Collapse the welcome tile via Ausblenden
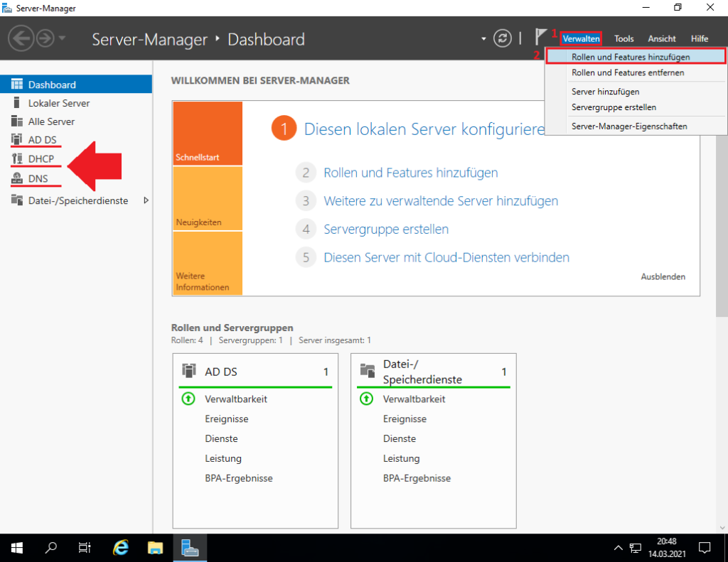 663,276
